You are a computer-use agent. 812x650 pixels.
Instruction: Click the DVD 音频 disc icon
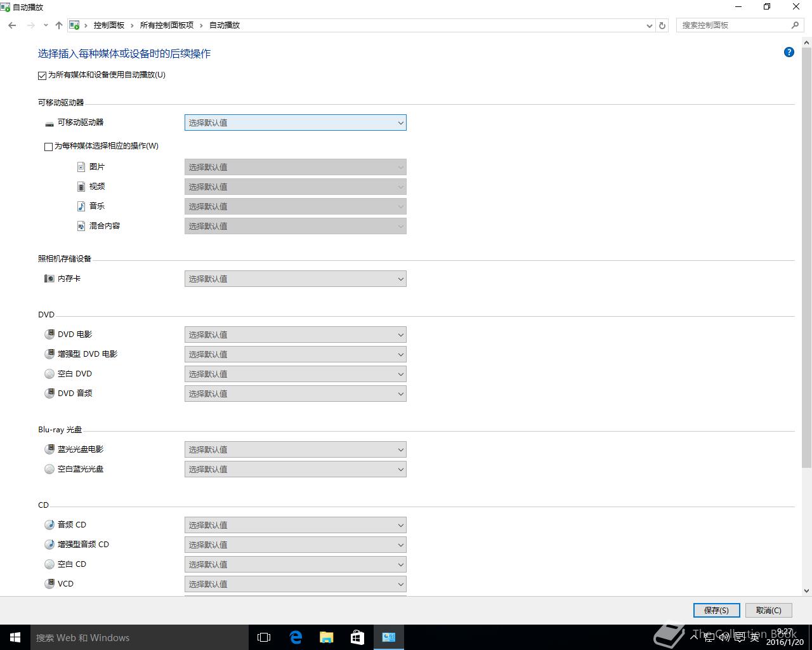coord(49,394)
